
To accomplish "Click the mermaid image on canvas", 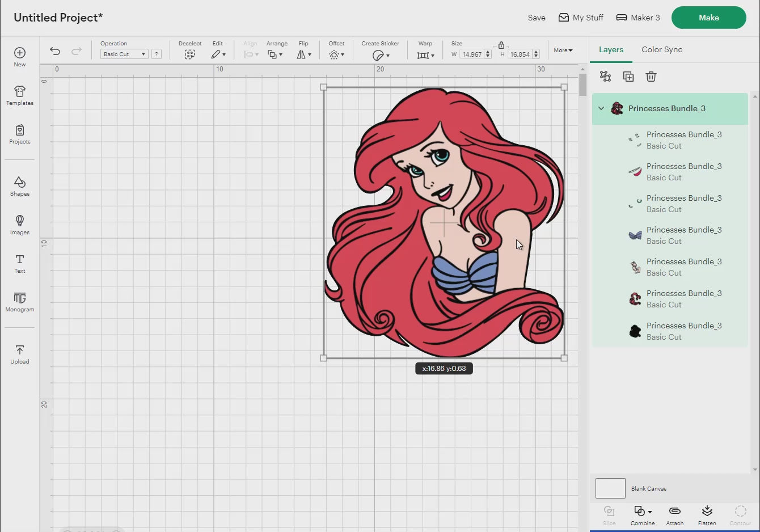I will [x=444, y=222].
